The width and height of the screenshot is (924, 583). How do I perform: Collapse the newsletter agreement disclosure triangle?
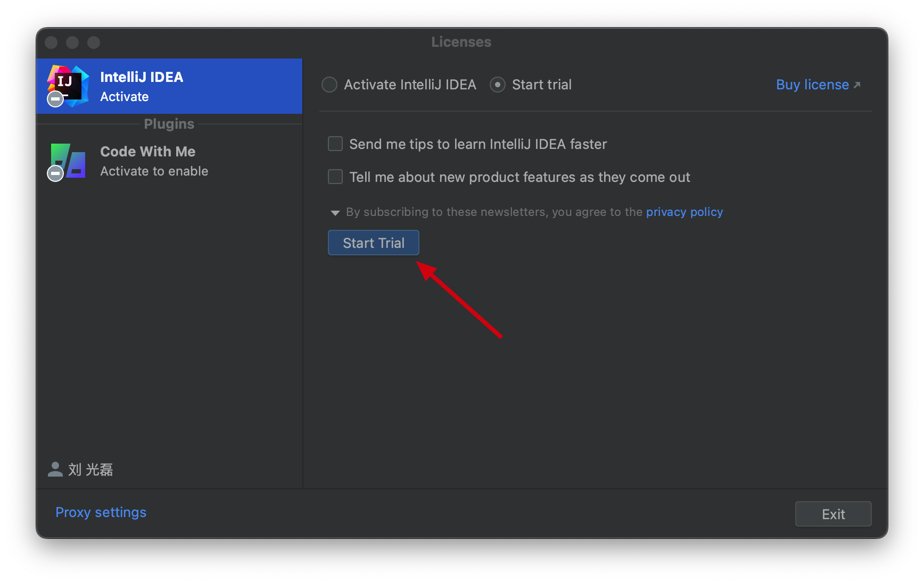tap(335, 213)
